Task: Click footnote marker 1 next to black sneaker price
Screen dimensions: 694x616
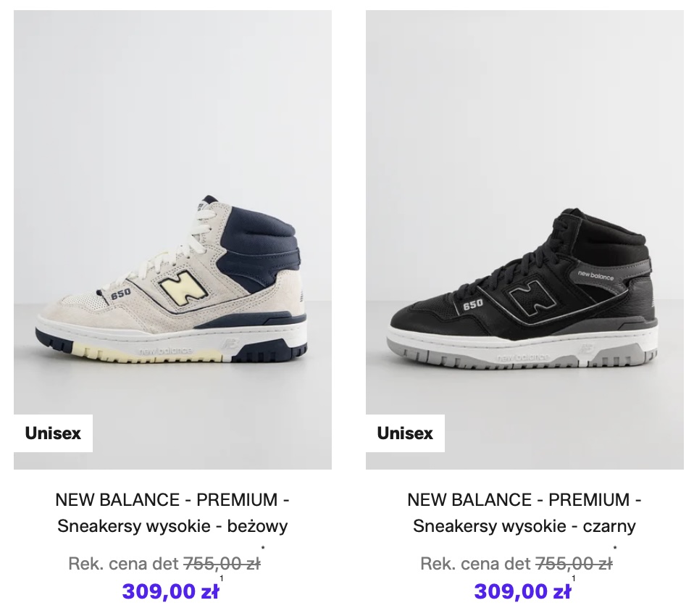Action: coord(574,579)
